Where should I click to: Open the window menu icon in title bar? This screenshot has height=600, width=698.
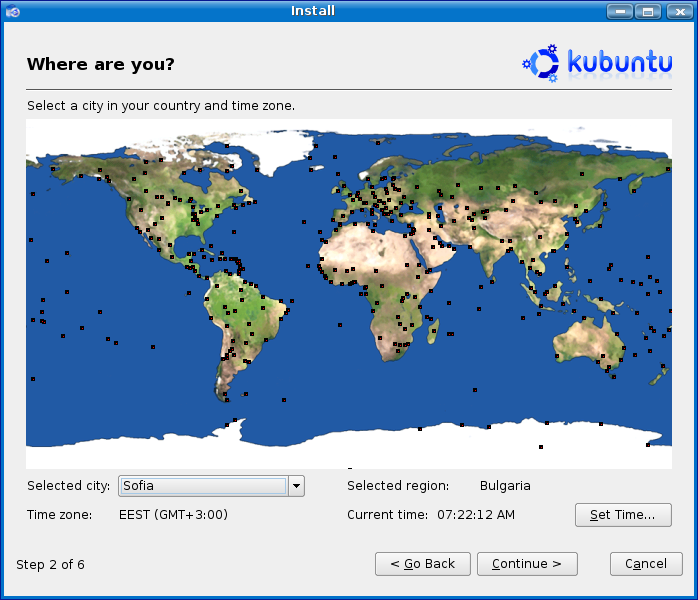pos(12,11)
